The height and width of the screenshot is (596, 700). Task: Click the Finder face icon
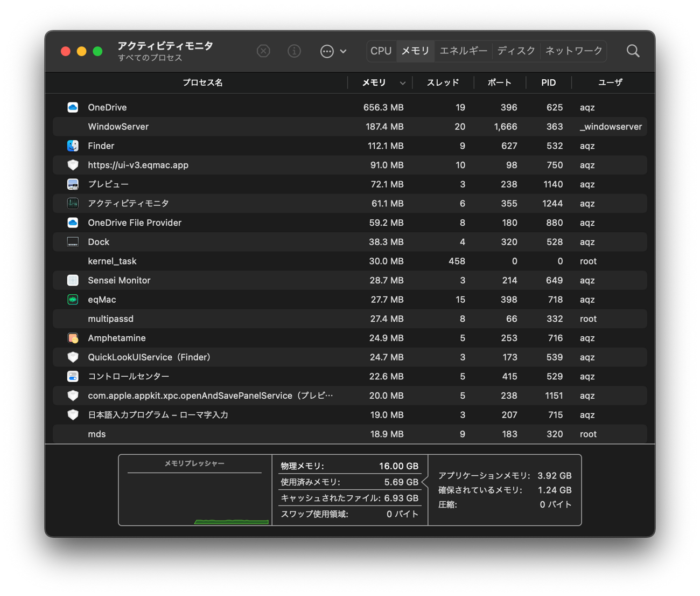pos(73,145)
